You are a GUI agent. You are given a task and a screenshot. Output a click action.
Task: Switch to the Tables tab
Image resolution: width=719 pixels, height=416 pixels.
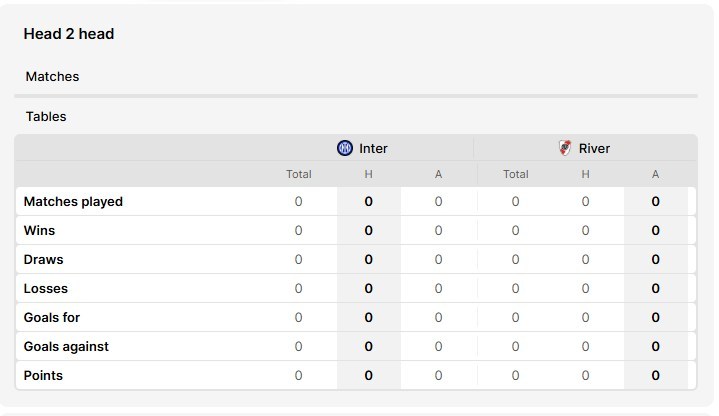pyautogui.click(x=46, y=116)
